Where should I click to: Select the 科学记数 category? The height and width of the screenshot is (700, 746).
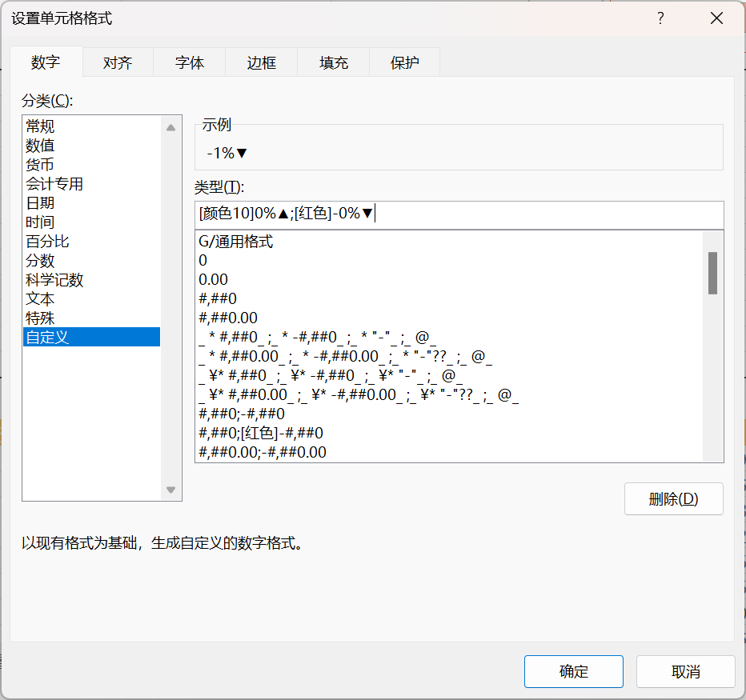click(x=54, y=279)
